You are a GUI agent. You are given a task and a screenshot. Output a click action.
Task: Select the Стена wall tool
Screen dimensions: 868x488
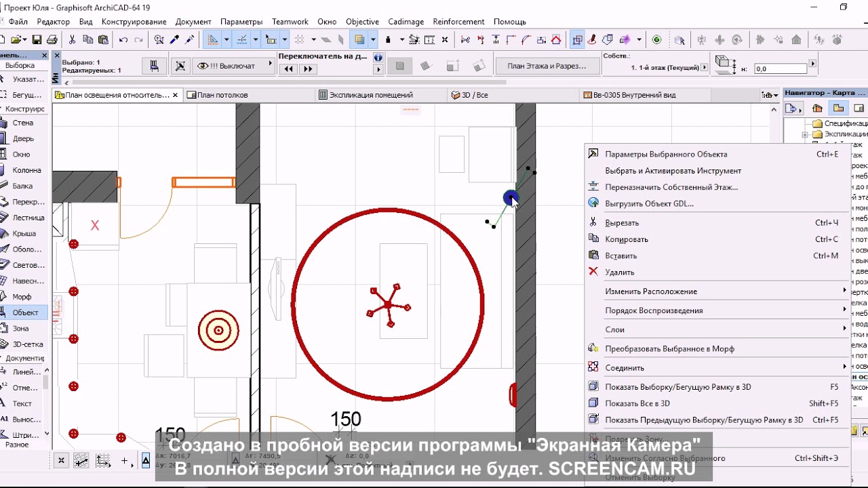[24, 123]
